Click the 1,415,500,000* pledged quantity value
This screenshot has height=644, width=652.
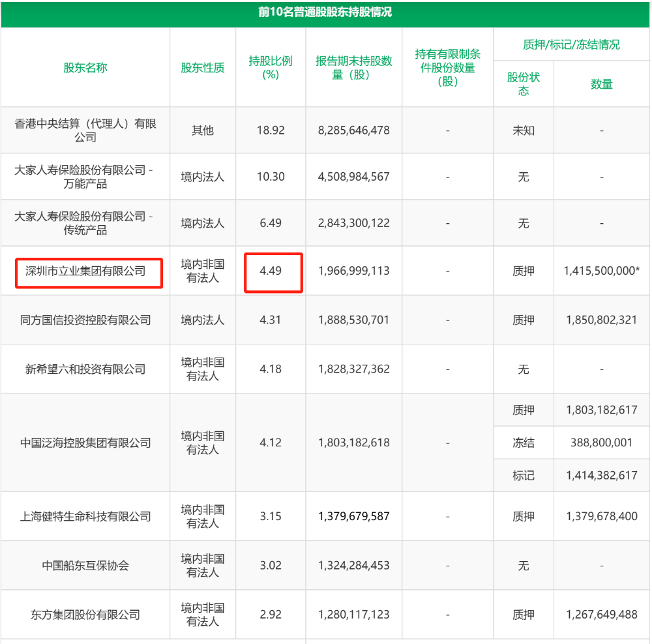[601, 272]
